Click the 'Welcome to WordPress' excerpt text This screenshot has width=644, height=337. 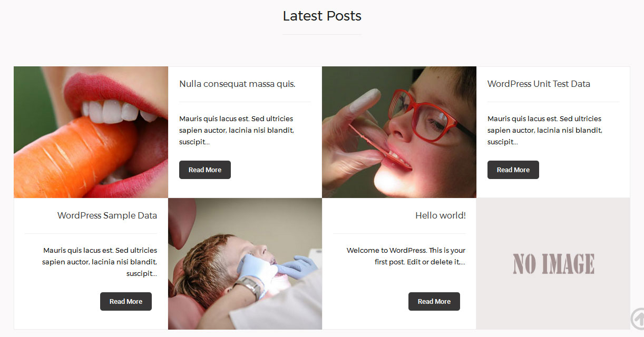[x=406, y=256]
